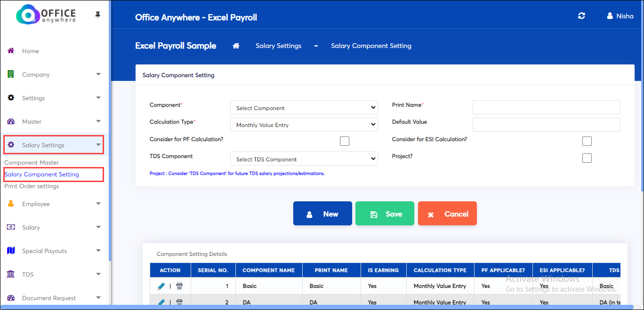Image resolution: width=644 pixels, height=310 pixels.
Task: Edit the Basic row with pencil icon
Action: pos(161,286)
